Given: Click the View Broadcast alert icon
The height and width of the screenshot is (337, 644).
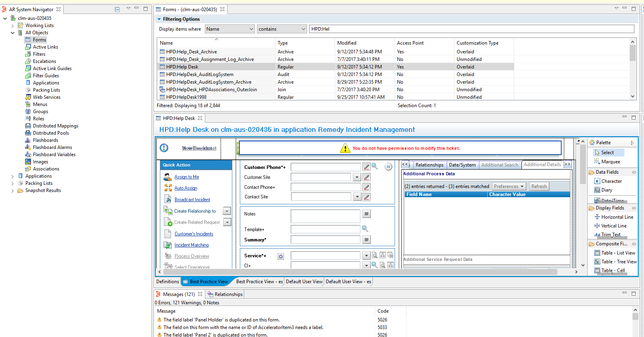Looking at the screenshot, I should pyautogui.click(x=164, y=148).
